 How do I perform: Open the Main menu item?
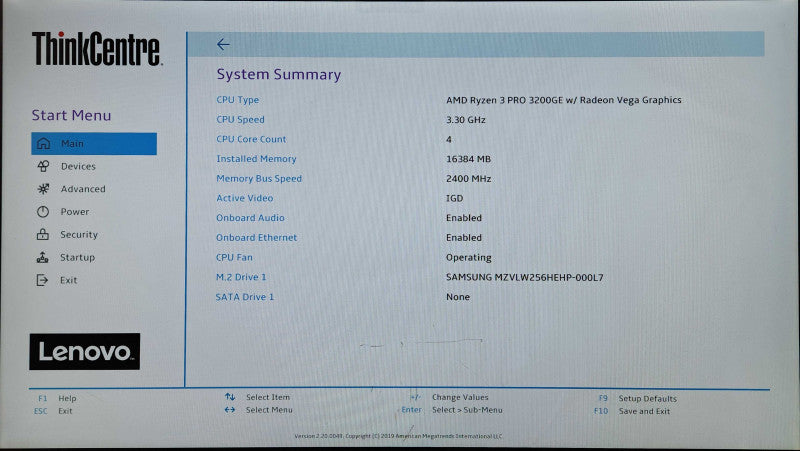94,144
